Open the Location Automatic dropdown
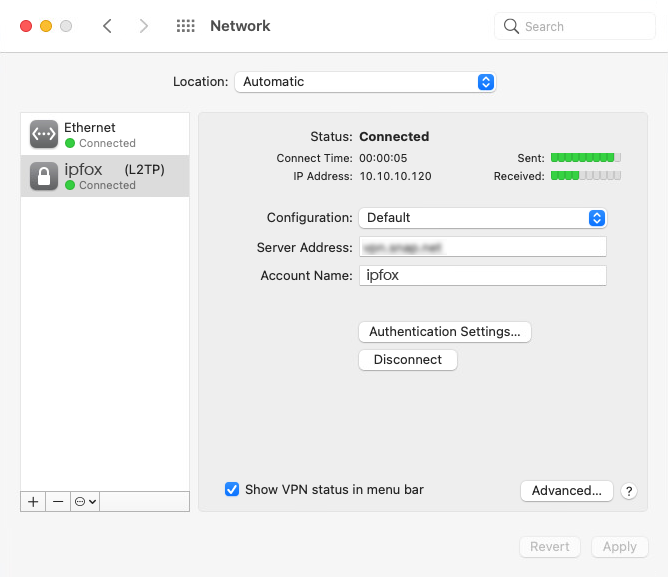 tap(365, 82)
